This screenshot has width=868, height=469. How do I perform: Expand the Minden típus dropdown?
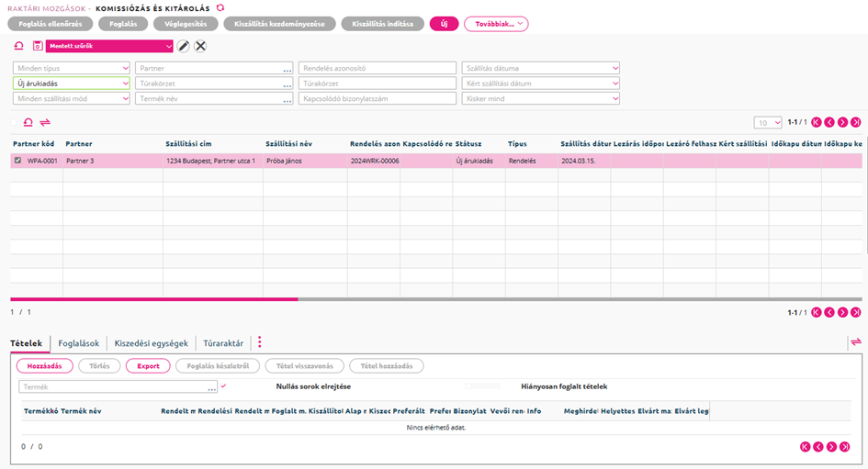(72, 68)
